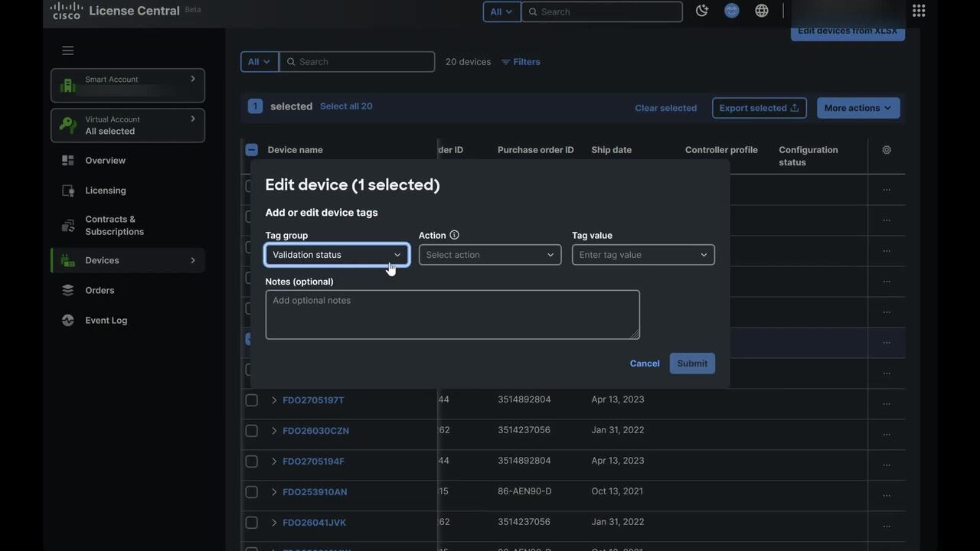Open the Tag group dropdown
Screen dimensions: 980x551
pos(337,255)
